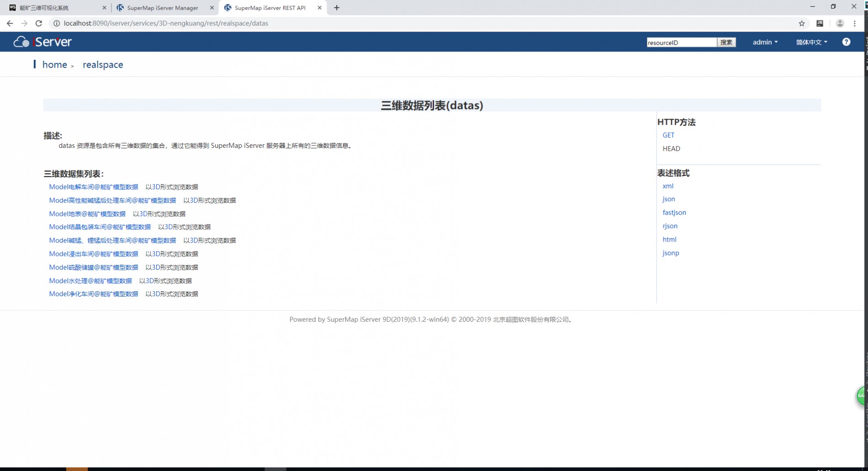Screen dimensions: 868x471
Task: Click the address bar URL
Action: click(166, 23)
